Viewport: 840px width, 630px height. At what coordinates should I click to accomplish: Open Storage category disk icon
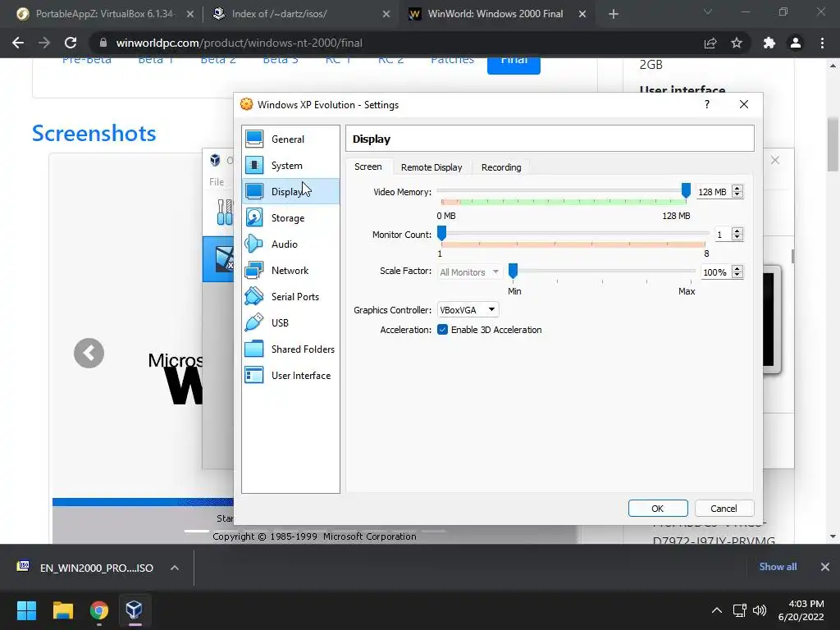pyautogui.click(x=254, y=217)
